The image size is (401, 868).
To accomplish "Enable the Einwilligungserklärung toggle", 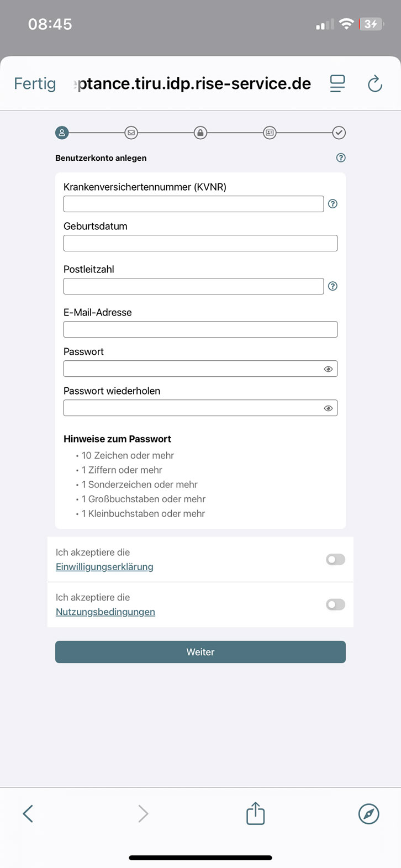I will click(x=335, y=559).
